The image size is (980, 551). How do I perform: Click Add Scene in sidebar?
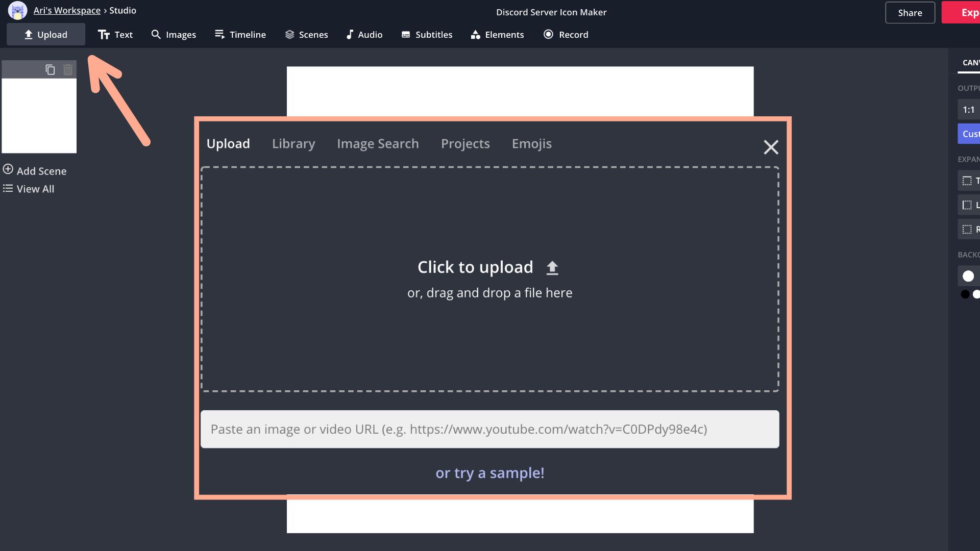pyautogui.click(x=35, y=171)
